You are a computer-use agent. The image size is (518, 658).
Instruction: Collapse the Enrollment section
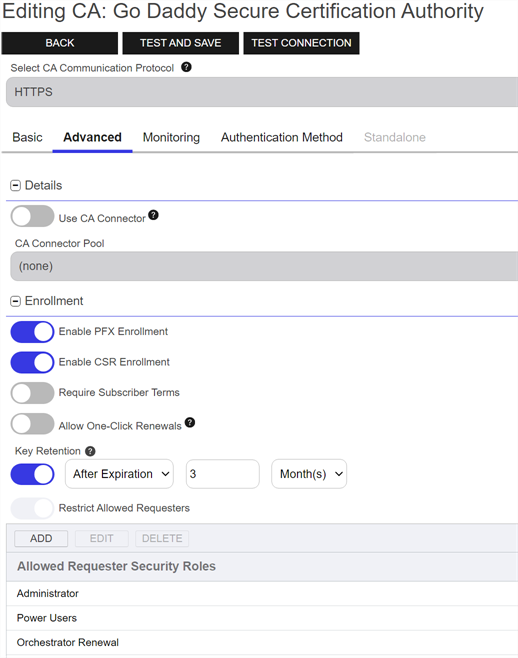coord(16,301)
